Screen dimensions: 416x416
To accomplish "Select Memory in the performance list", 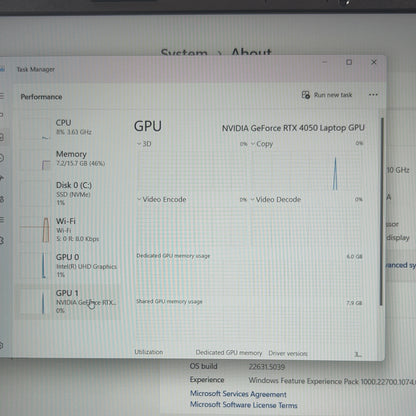I will pos(68,158).
